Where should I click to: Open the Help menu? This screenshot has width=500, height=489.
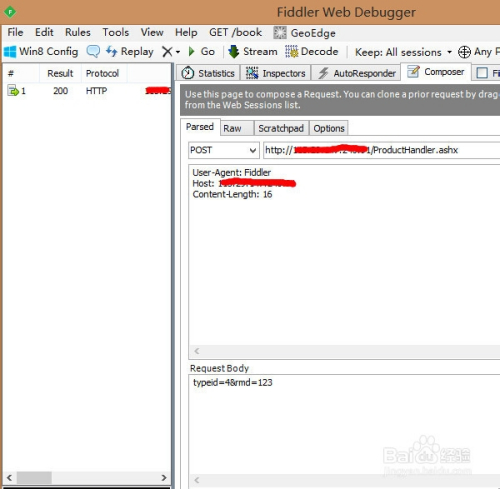(186, 32)
